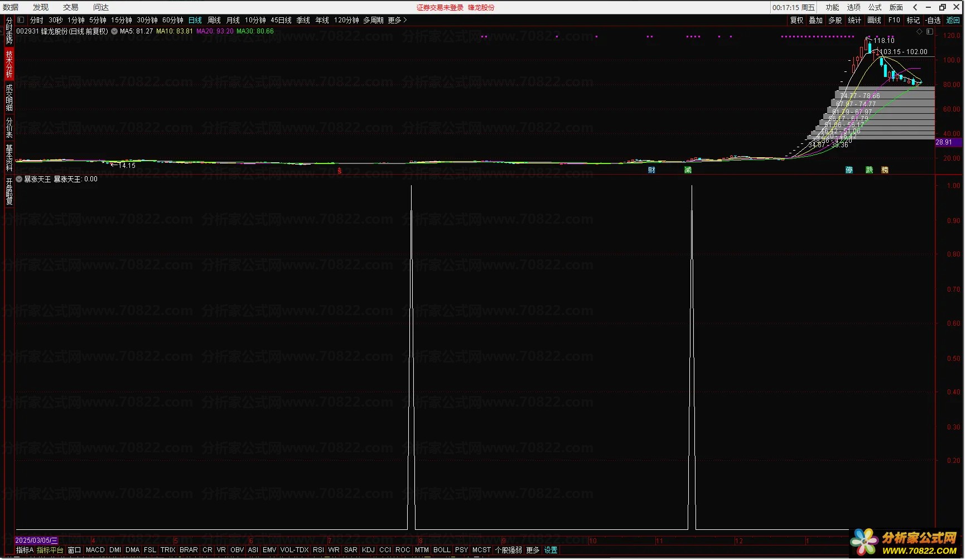Screen dimensions: 966x560
Task: Click the panel layout icon beside 分时
Action: (21, 20)
